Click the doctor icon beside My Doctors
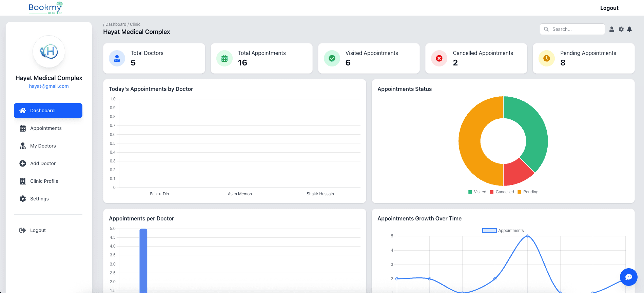The image size is (644, 293). (x=23, y=146)
